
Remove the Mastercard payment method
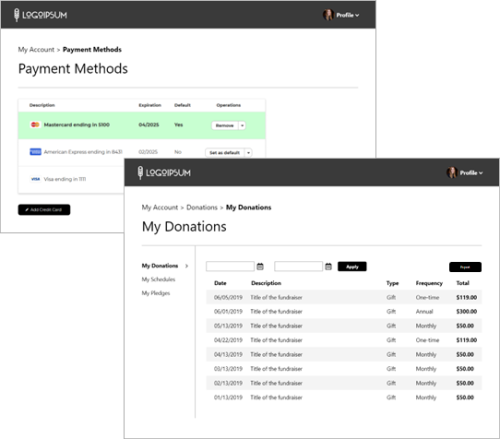(x=225, y=125)
